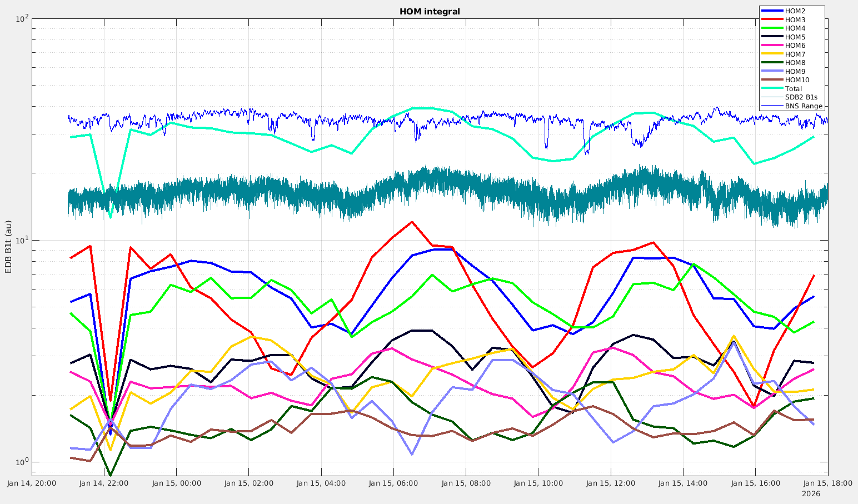Select the "EDB B1t (au)" y-axis label

click(8, 247)
